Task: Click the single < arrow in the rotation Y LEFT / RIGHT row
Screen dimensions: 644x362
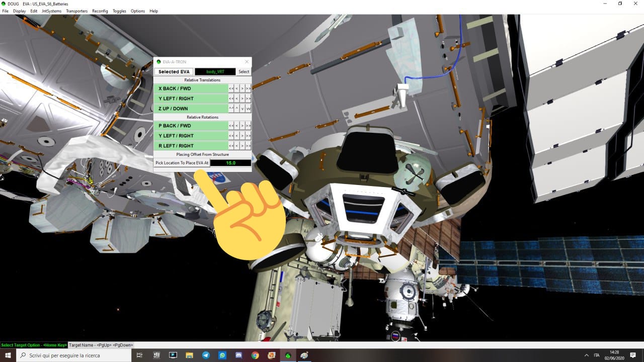Action: point(236,136)
